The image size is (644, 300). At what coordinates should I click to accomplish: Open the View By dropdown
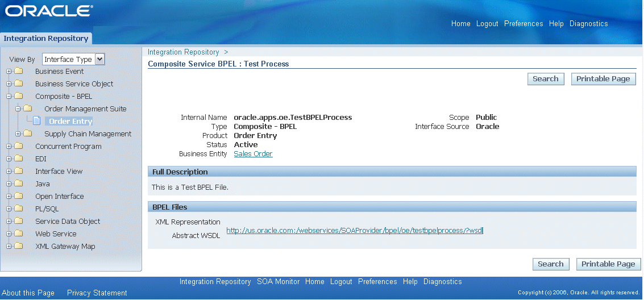[73, 60]
